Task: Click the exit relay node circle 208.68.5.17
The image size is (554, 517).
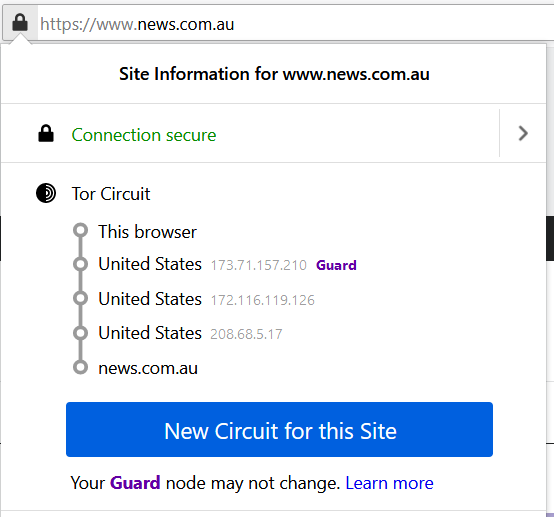Action: coord(81,333)
